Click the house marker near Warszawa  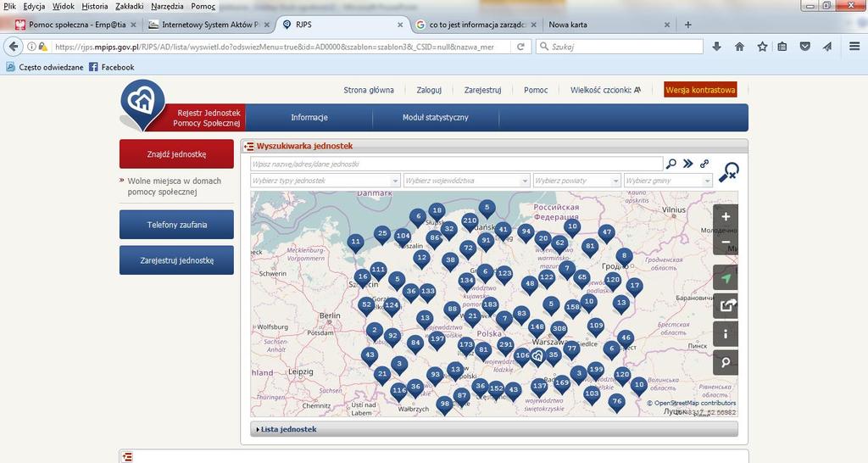click(537, 357)
